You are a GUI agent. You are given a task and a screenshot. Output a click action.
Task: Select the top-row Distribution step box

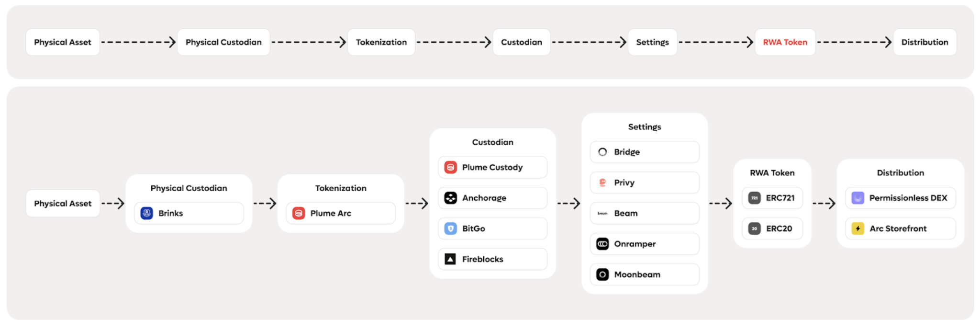coord(924,42)
